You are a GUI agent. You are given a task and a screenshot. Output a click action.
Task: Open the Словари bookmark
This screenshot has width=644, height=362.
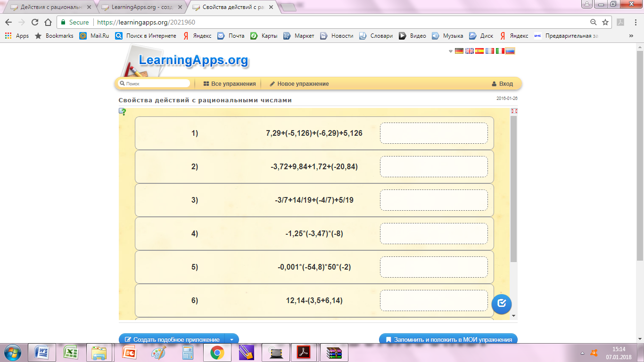[x=376, y=36]
